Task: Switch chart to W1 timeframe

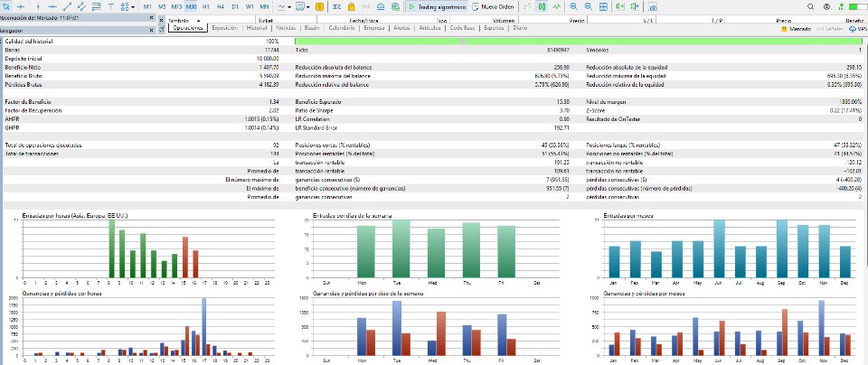Action: coord(250,6)
